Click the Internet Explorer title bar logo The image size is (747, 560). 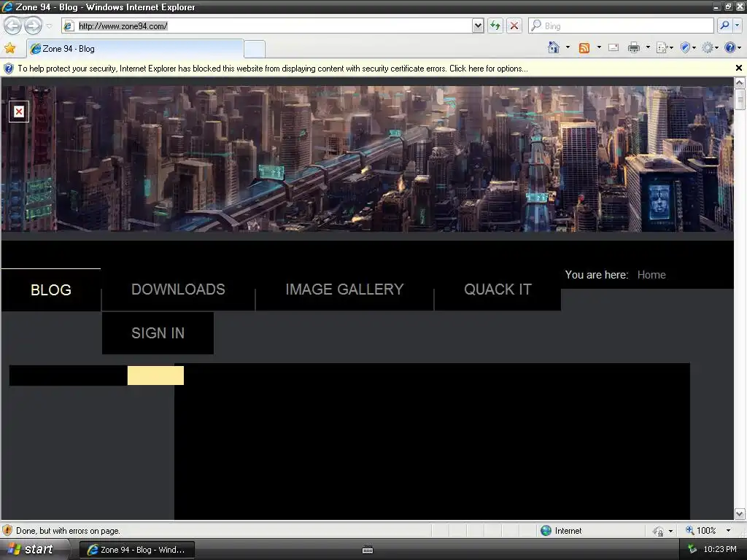[7, 7]
